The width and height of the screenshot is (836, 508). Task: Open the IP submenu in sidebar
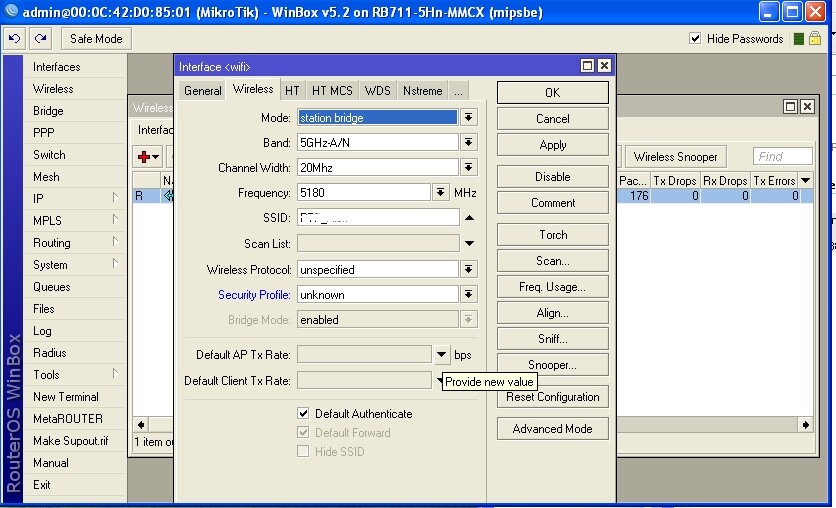point(75,198)
